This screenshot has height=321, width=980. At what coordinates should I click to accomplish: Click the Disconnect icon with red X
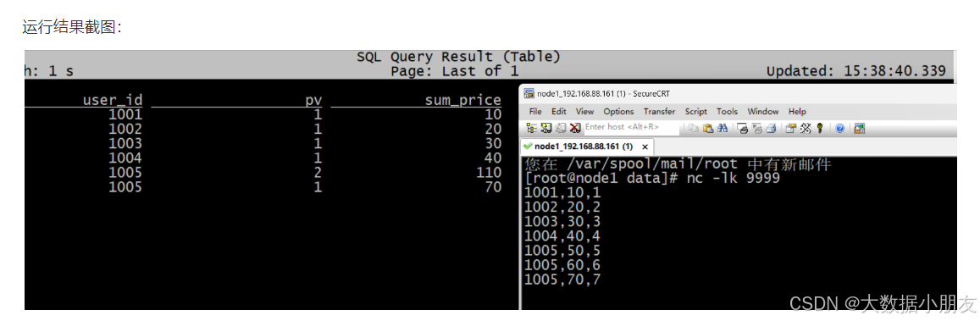575,128
